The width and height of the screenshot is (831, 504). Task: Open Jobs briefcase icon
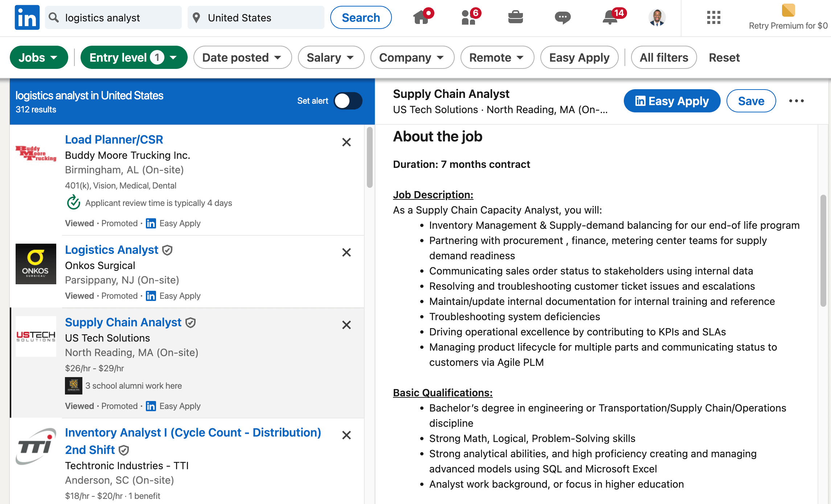point(515,17)
